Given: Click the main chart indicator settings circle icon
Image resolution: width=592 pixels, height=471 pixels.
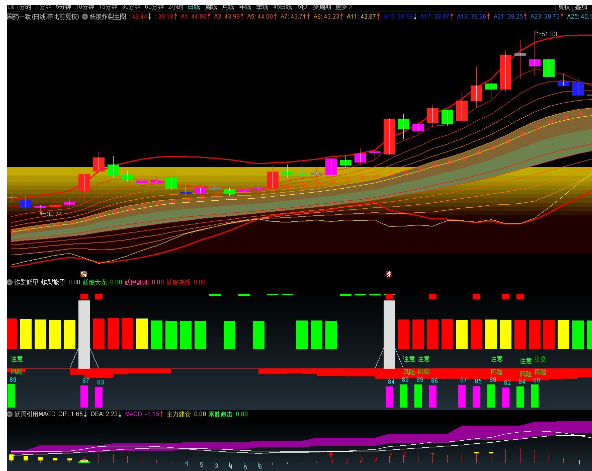Looking at the screenshot, I should 85,17.
